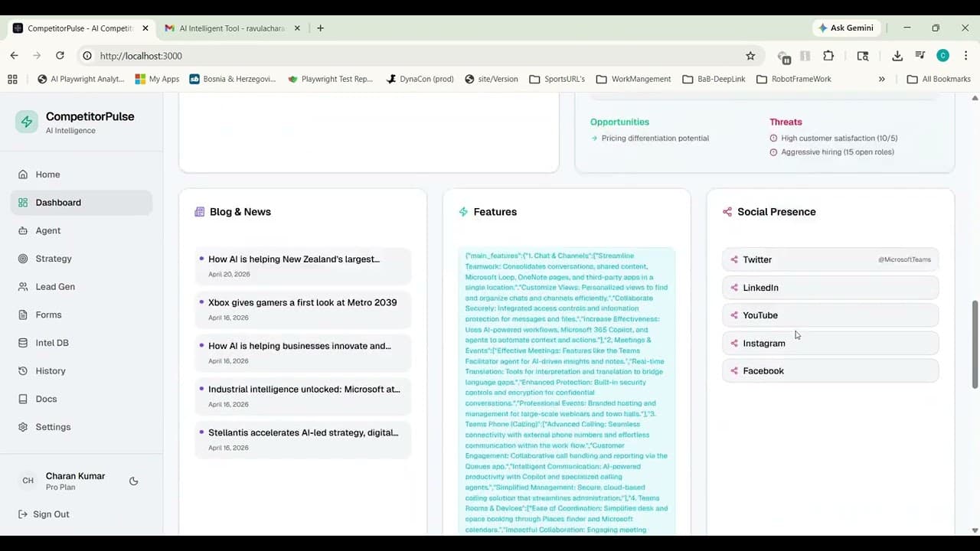
Task: Open RobotFrameWork bookmark folder
Action: click(x=793, y=79)
